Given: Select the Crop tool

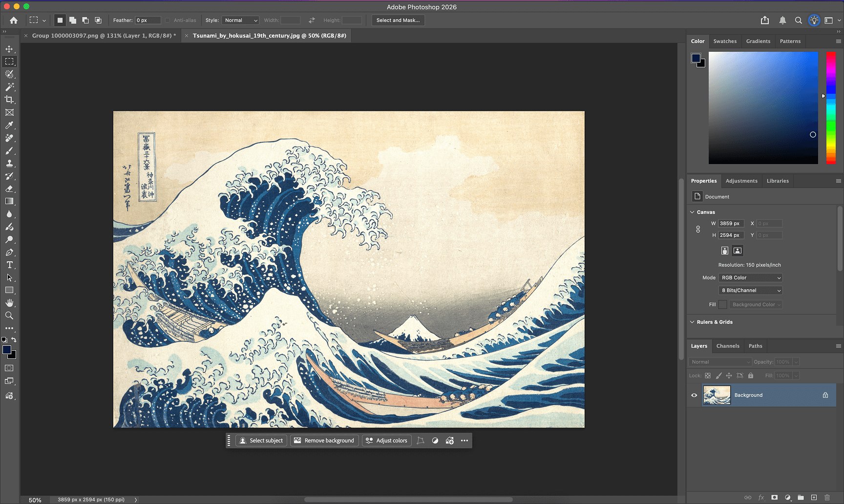Looking at the screenshot, I should pos(10,100).
